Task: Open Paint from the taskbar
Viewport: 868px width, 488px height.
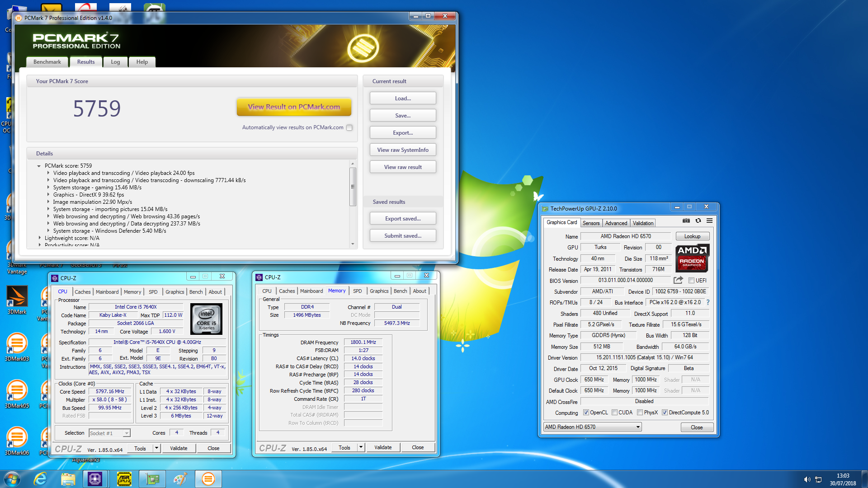Action: tap(180, 479)
